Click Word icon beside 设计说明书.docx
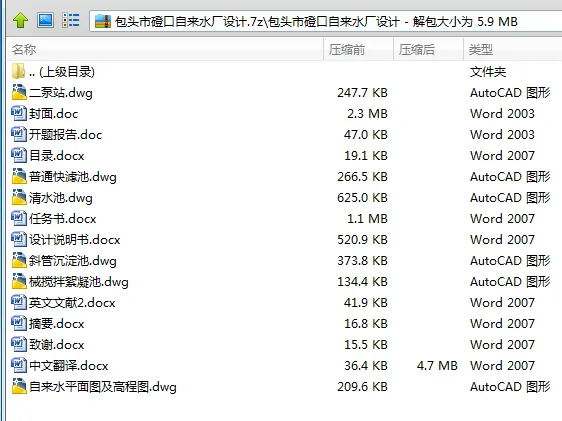 point(19,239)
